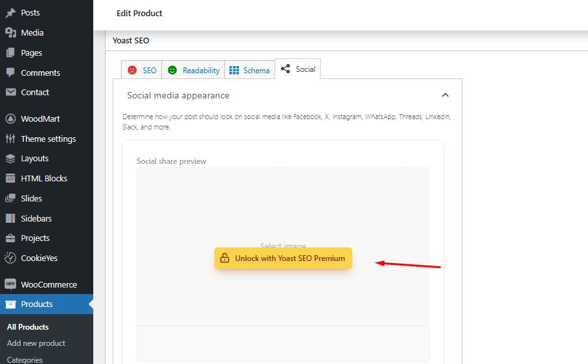Click the Contact envelope icon
The width and height of the screenshot is (588, 364).
click(x=10, y=92)
